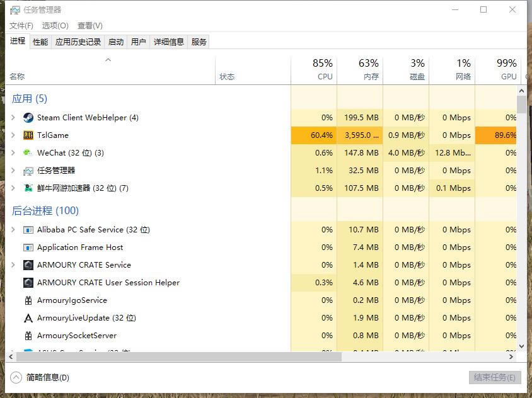Viewport: 532px width, 398px height.
Task: Click the vertical scrollbar down arrow
Action: click(521, 346)
